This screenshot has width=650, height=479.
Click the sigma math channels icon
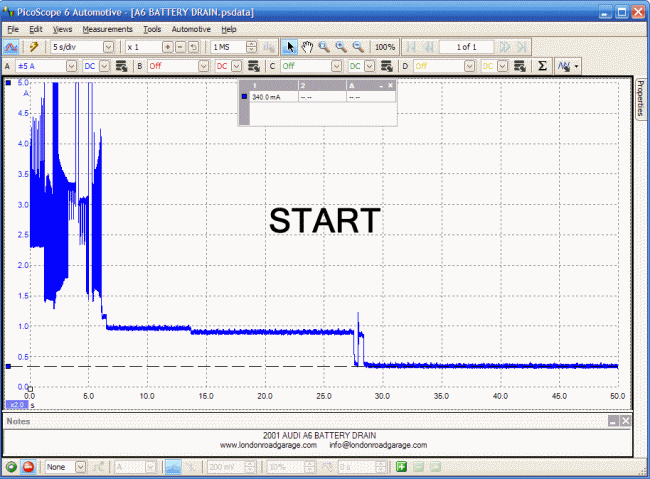[542, 65]
